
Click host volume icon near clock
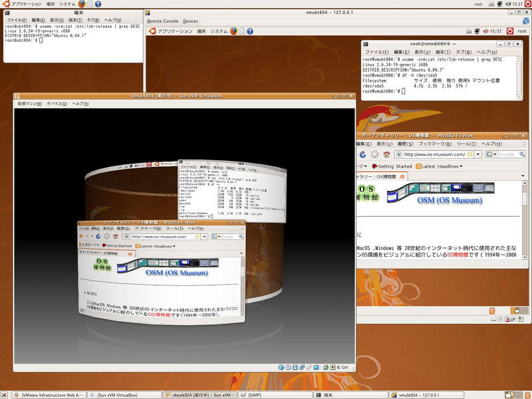point(507,4)
